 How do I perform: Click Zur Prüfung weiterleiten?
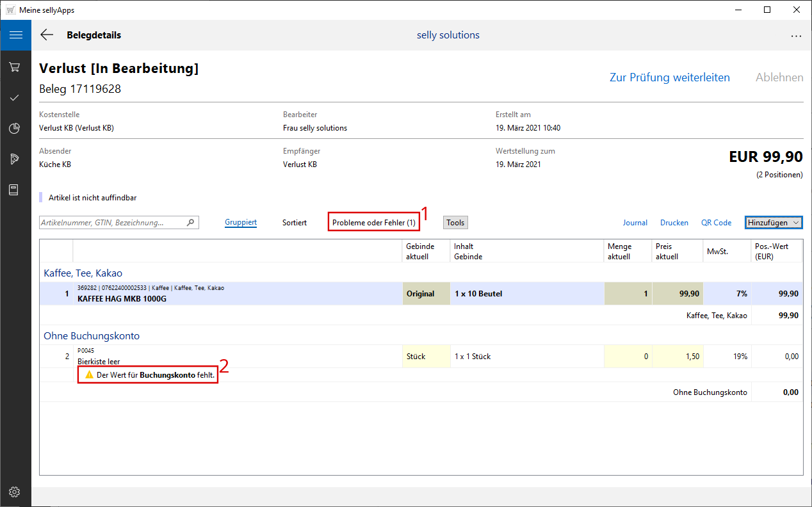(669, 77)
